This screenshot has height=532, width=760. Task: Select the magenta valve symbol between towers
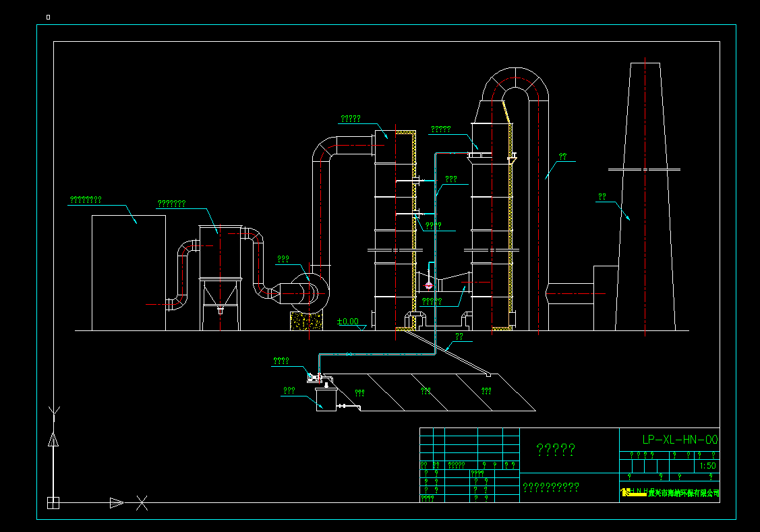[x=428, y=286]
